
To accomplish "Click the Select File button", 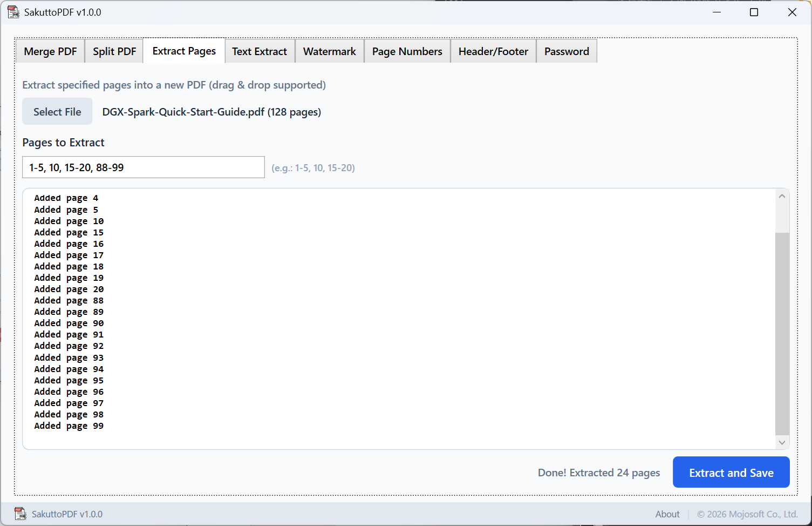I will (57, 111).
